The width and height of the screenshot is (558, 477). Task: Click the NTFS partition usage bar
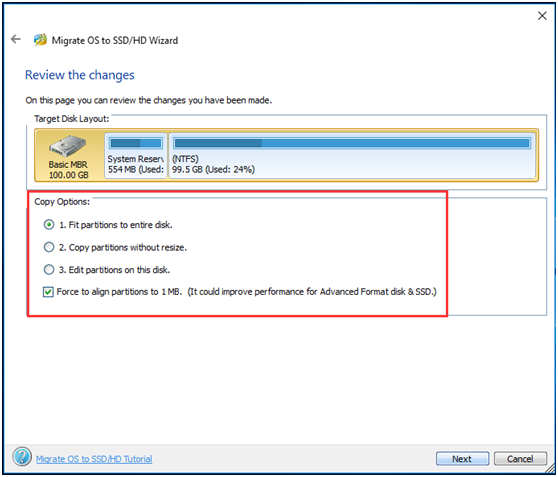[352, 143]
